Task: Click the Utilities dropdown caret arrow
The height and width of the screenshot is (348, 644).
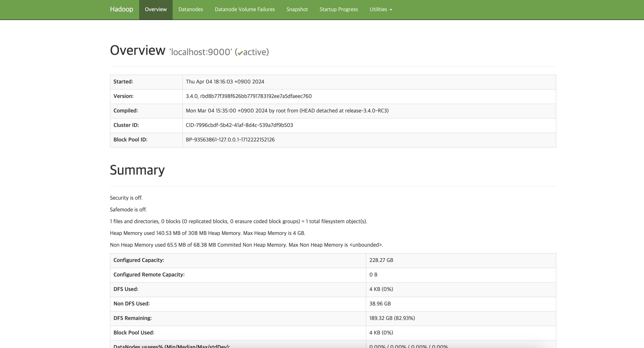Action: pos(391,10)
